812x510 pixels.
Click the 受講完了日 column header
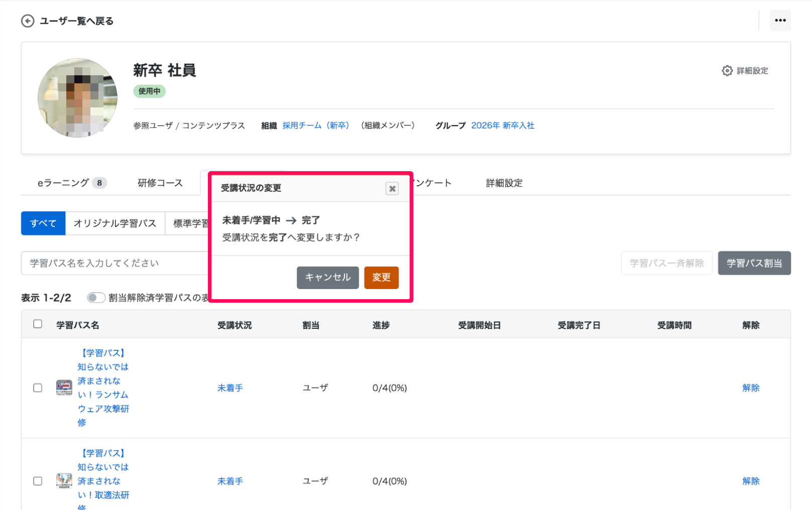(579, 325)
